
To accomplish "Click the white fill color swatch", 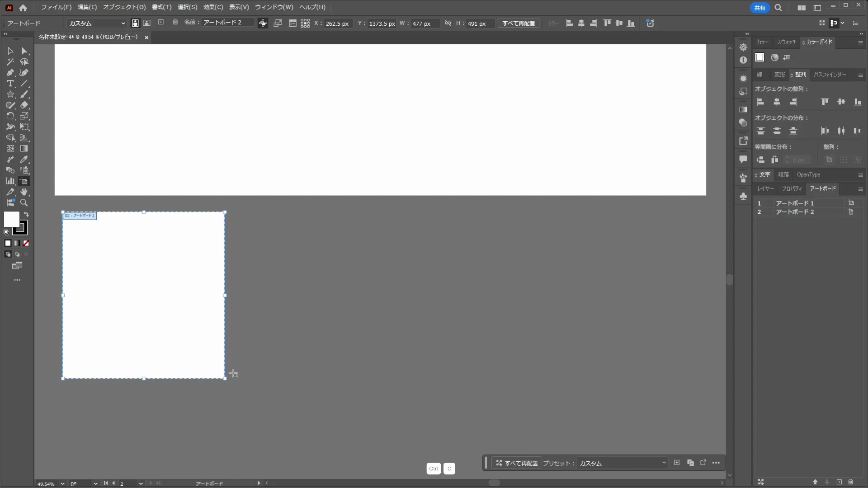I will [11, 219].
